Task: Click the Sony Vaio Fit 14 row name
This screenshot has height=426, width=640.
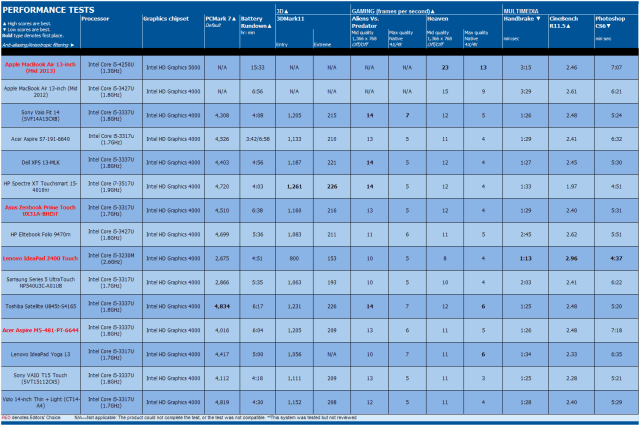Action: tap(40, 115)
